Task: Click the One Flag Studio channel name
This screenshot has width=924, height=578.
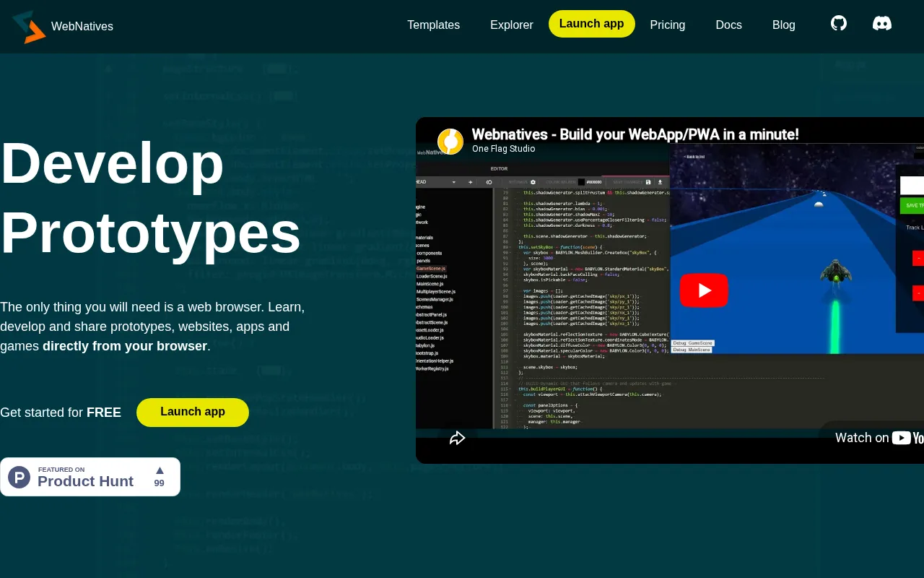Action: [x=504, y=149]
